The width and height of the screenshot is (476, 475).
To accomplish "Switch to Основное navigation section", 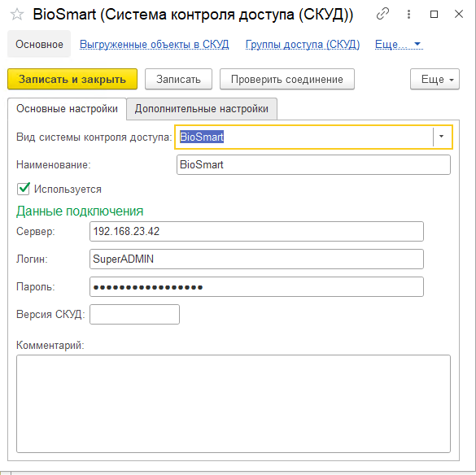I will [39, 44].
